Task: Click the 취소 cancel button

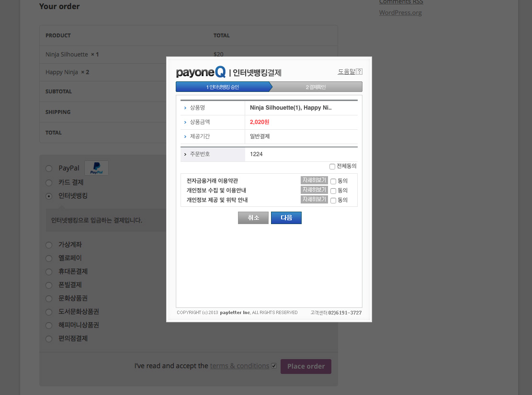Action: click(x=253, y=217)
